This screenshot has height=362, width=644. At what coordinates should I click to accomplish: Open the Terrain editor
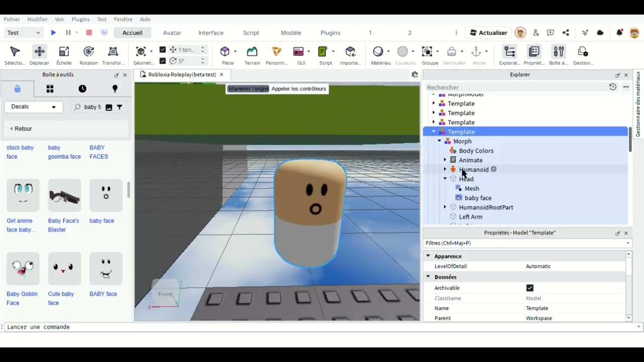[x=252, y=55]
